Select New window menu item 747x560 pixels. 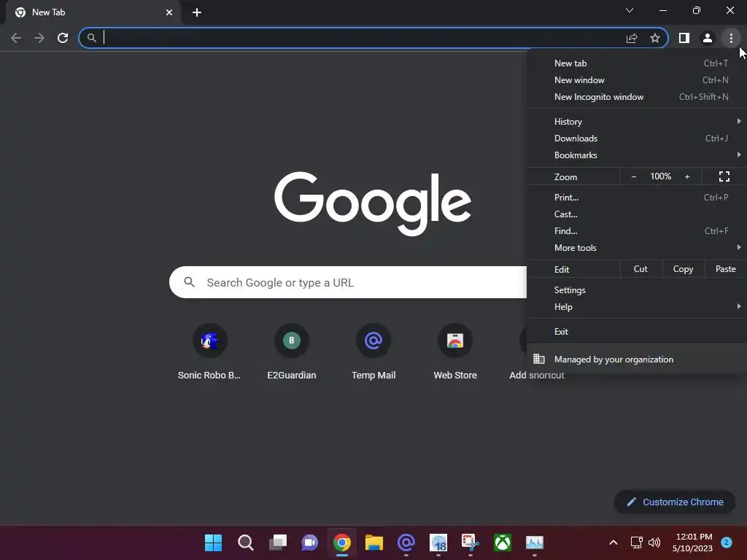click(636, 80)
